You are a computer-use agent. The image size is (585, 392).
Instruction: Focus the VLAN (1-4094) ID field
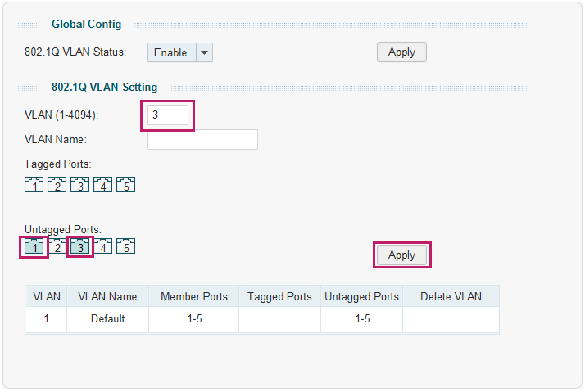point(168,115)
